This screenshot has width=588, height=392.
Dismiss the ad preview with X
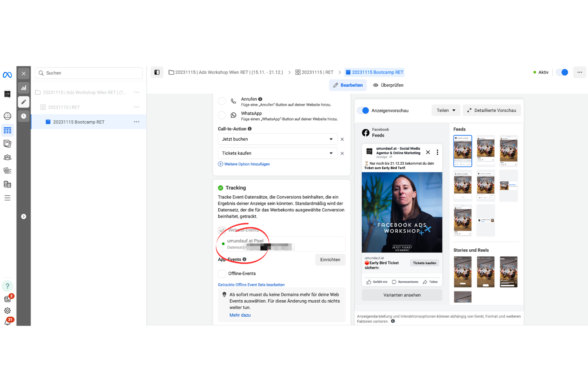(428, 152)
